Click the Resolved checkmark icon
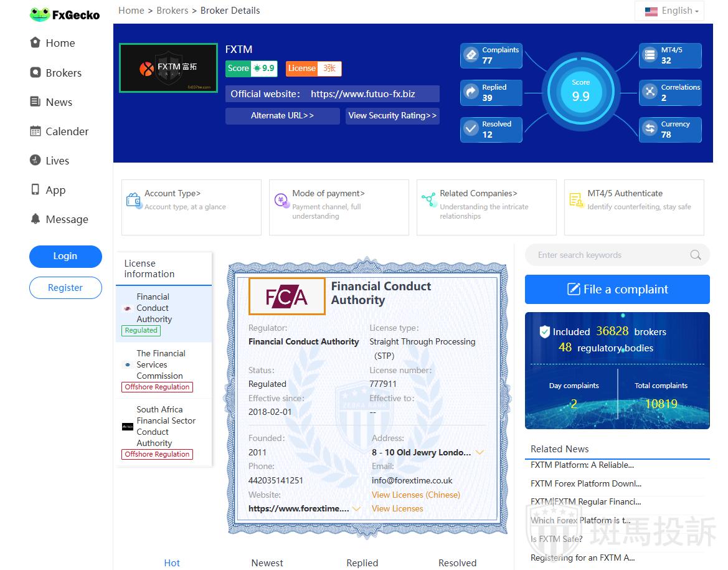The height and width of the screenshot is (570, 728). click(471, 129)
